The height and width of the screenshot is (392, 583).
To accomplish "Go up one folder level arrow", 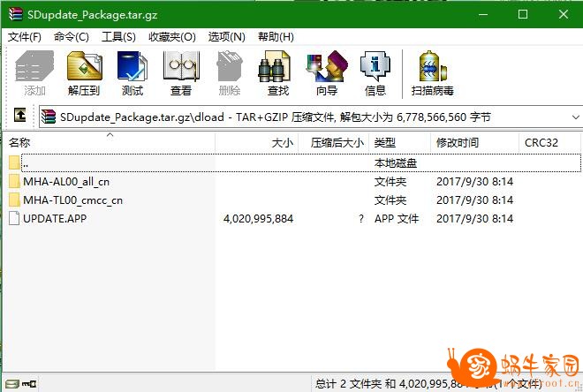I will [x=20, y=115].
